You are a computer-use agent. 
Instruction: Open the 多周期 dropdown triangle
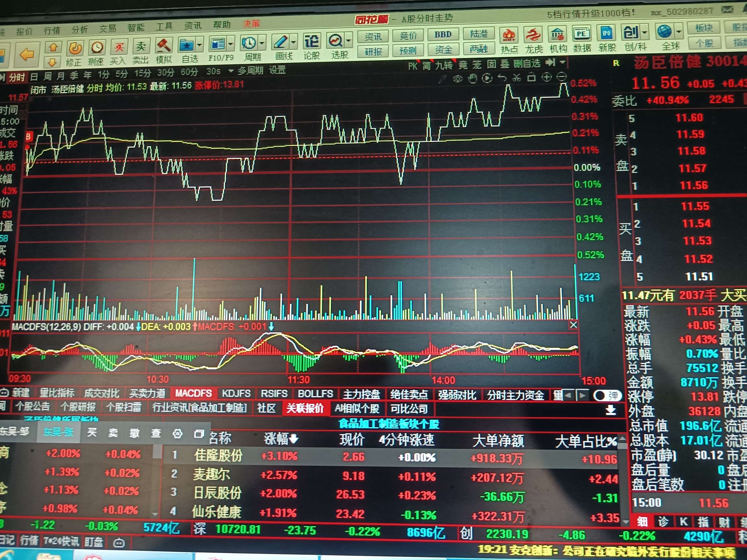tap(231, 71)
